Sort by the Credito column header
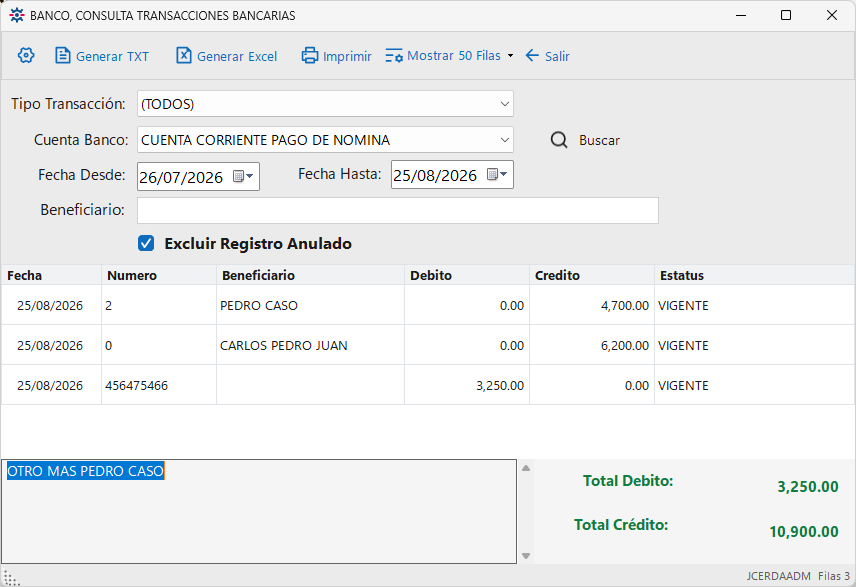Image resolution: width=856 pixels, height=587 pixels. pyautogui.click(x=592, y=275)
